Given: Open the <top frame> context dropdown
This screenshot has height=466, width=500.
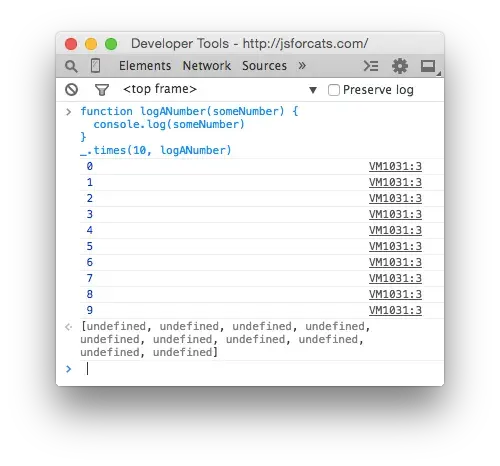Looking at the screenshot, I should (220, 89).
